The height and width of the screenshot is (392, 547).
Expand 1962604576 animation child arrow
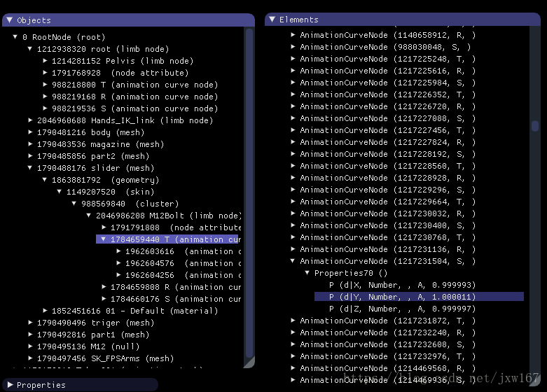118,262
